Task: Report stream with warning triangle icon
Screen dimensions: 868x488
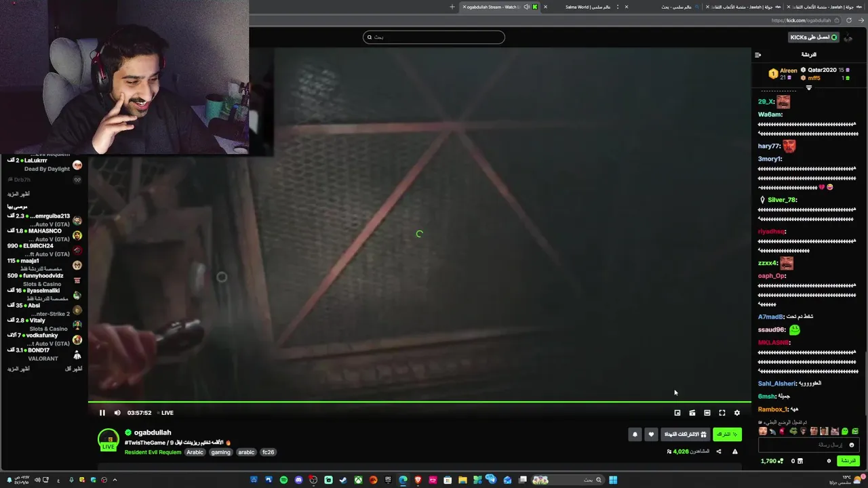Action: (x=734, y=451)
